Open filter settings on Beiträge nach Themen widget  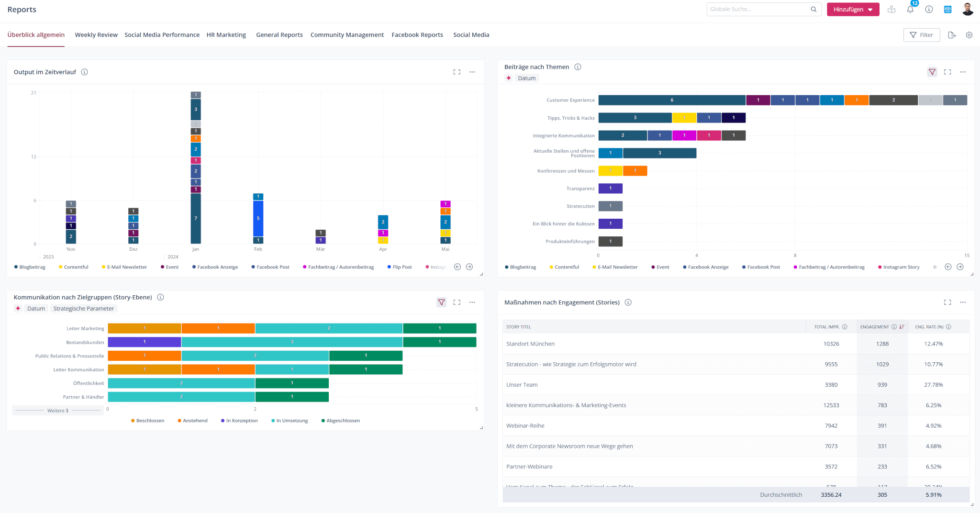[x=932, y=72]
